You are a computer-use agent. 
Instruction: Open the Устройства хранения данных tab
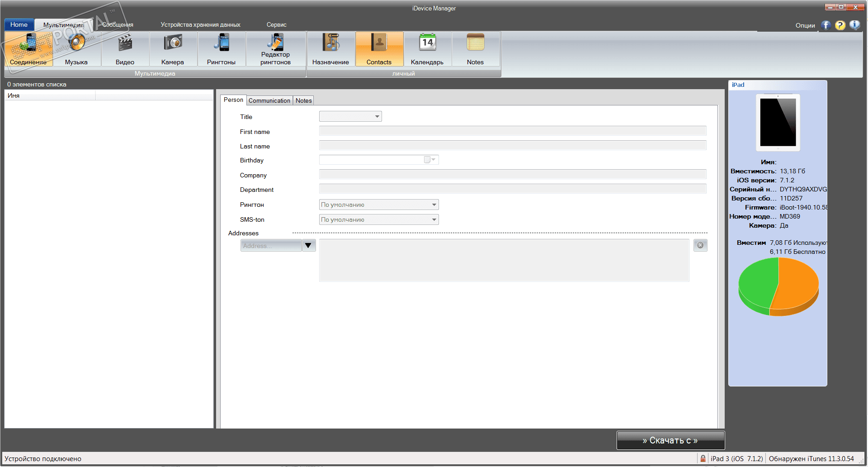(200, 25)
